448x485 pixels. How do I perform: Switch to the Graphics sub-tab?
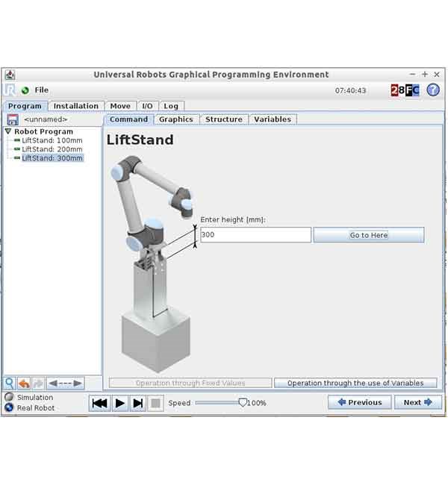tap(176, 119)
